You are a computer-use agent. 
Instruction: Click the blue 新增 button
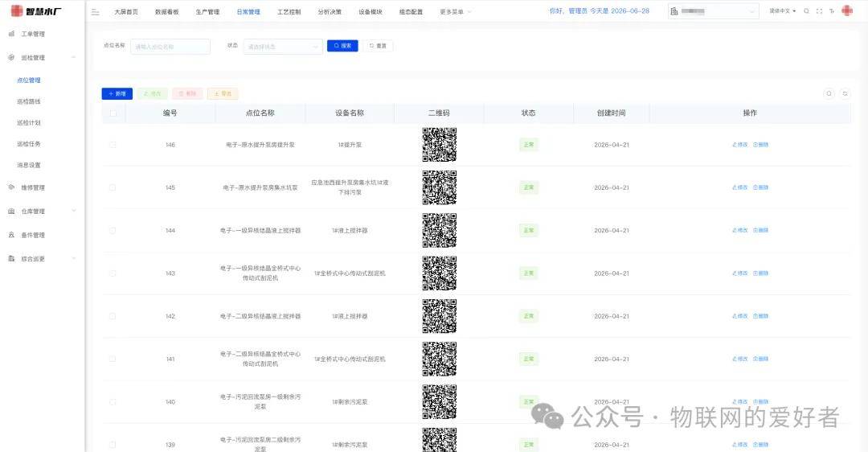[x=117, y=93]
